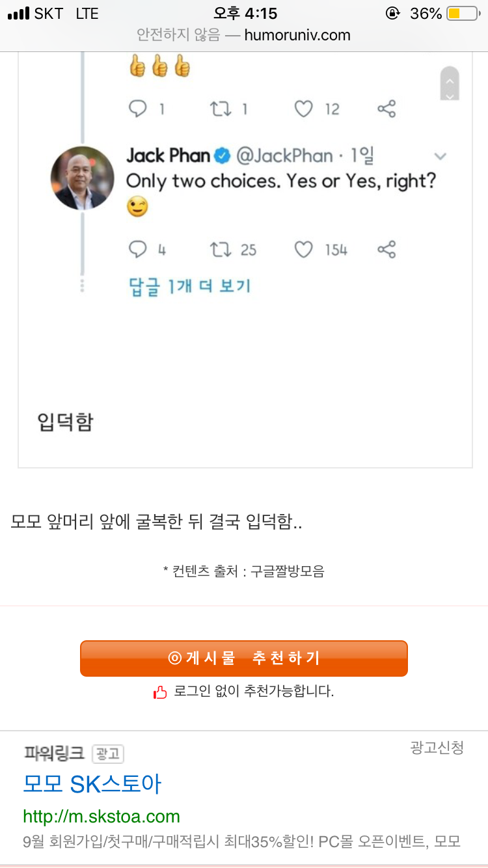Tap the gray scroll handle on the image

[x=450, y=83]
